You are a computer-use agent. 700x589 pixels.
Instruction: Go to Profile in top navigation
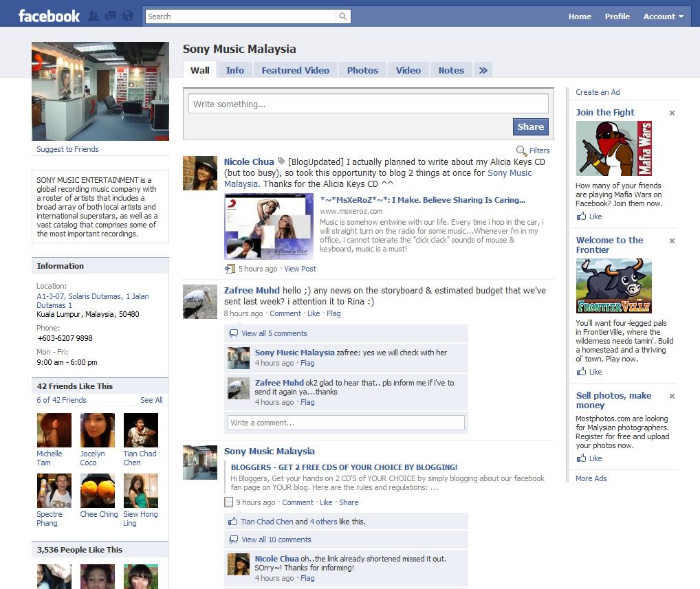click(617, 16)
